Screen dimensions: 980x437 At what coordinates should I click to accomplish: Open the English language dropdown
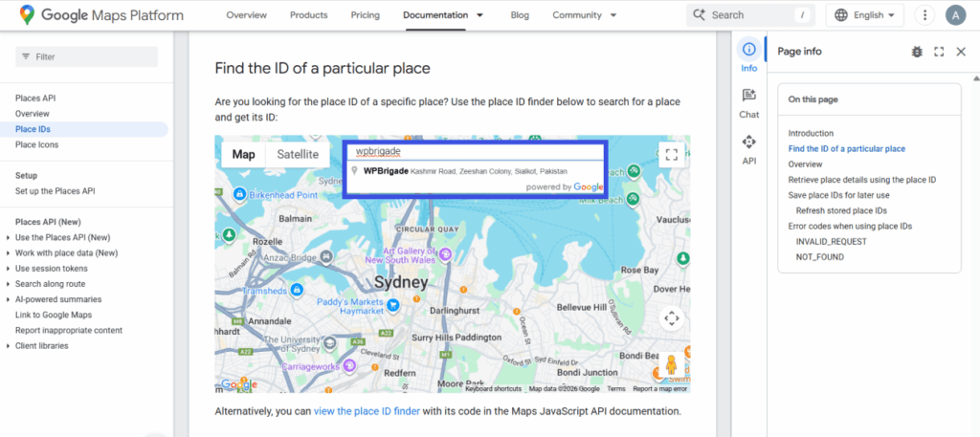pyautogui.click(x=865, y=15)
